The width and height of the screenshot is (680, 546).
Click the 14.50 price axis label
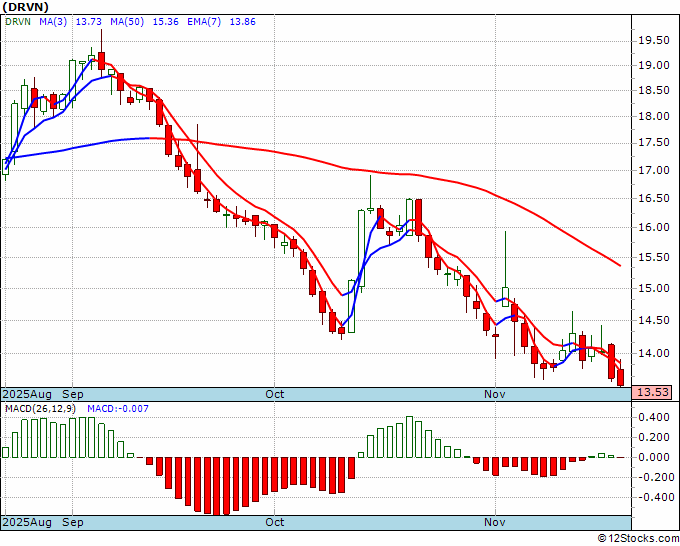click(654, 320)
